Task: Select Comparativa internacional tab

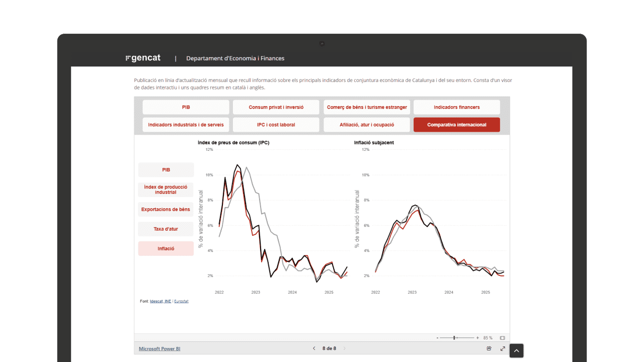Action: point(456,125)
